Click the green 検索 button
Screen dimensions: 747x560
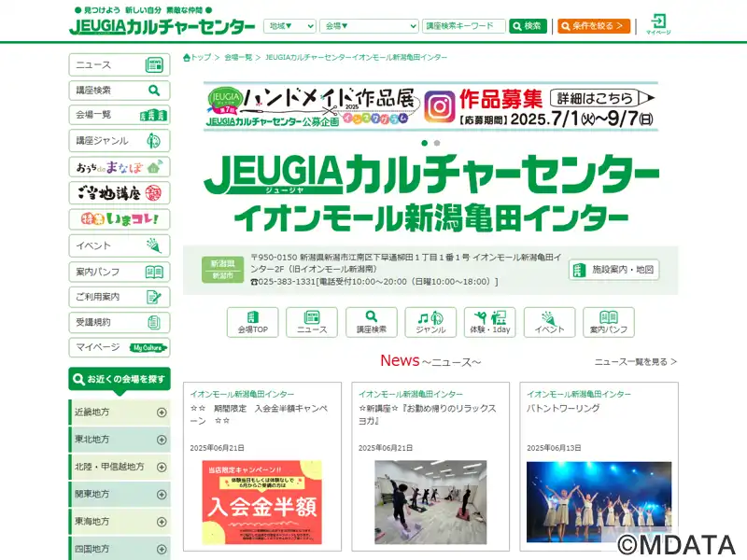pos(528,26)
